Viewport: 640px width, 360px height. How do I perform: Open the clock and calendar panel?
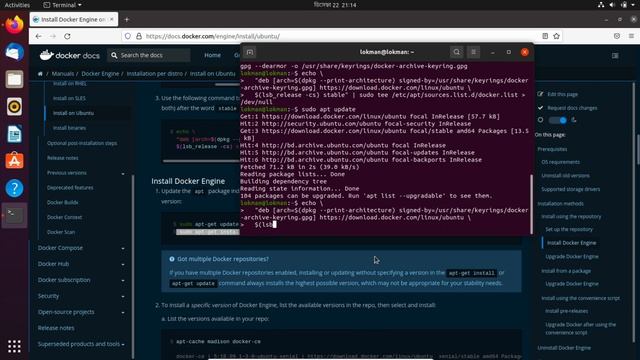(x=335, y=5)
